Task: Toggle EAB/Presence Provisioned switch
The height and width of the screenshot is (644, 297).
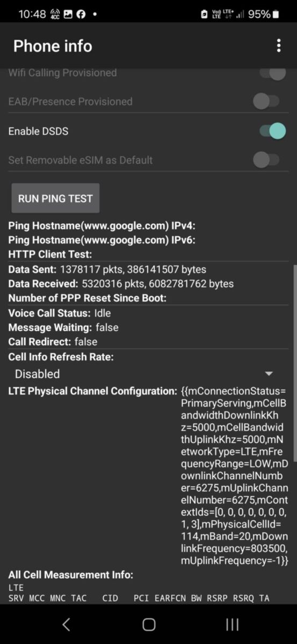Action: pyautogui.click(x=266, y=101)
